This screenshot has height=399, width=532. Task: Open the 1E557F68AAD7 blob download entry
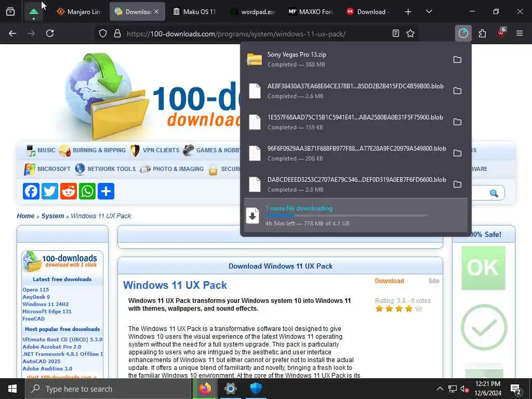(x=345, y=122)
